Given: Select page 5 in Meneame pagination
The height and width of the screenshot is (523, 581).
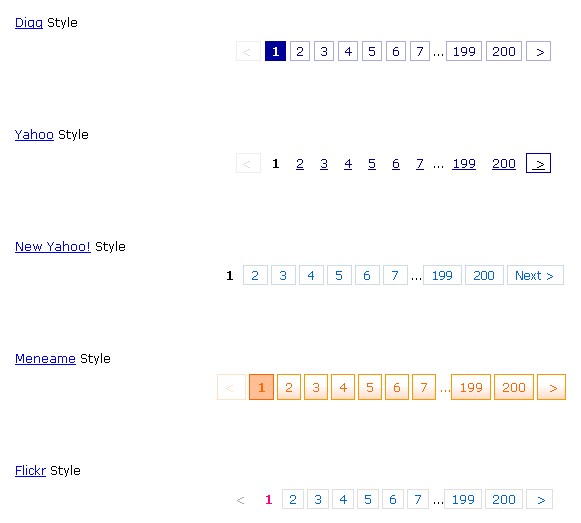Looking at the screenshot, I should 370,387.
